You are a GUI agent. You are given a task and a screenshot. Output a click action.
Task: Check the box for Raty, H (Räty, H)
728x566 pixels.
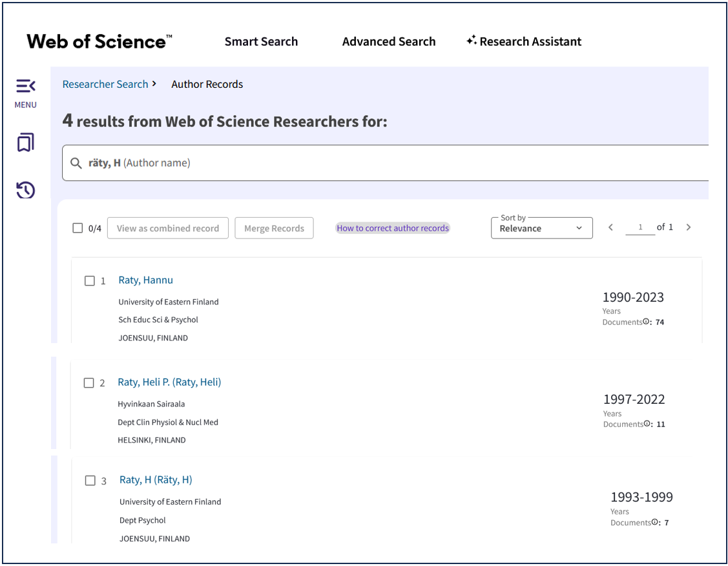coord(90,481)
